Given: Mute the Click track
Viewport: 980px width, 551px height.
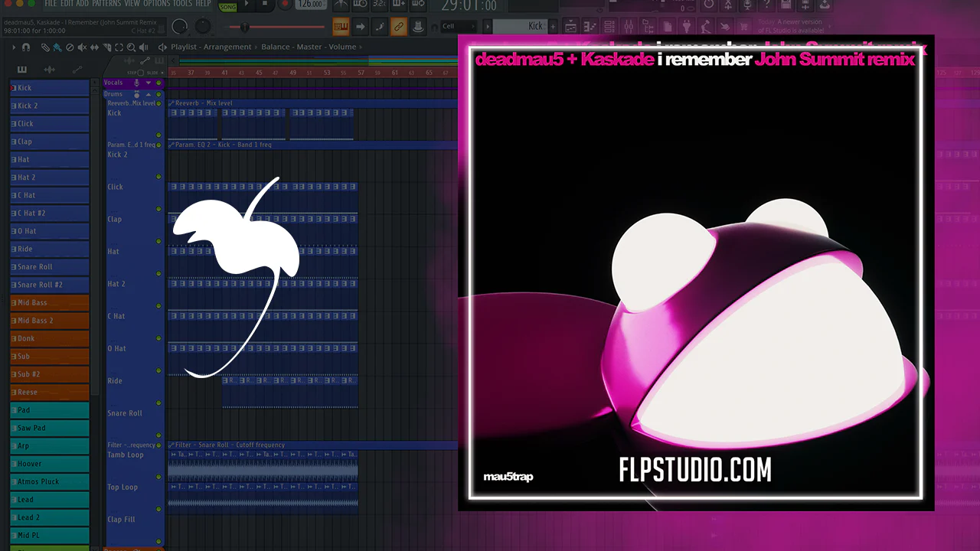Looking at the screenshot, I should (158, 209).
